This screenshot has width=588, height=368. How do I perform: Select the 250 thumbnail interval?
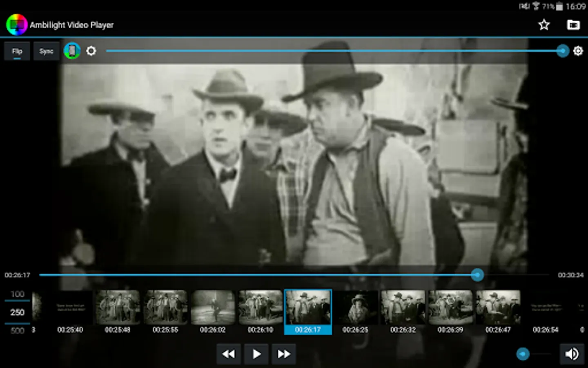[x=17, y=312]
